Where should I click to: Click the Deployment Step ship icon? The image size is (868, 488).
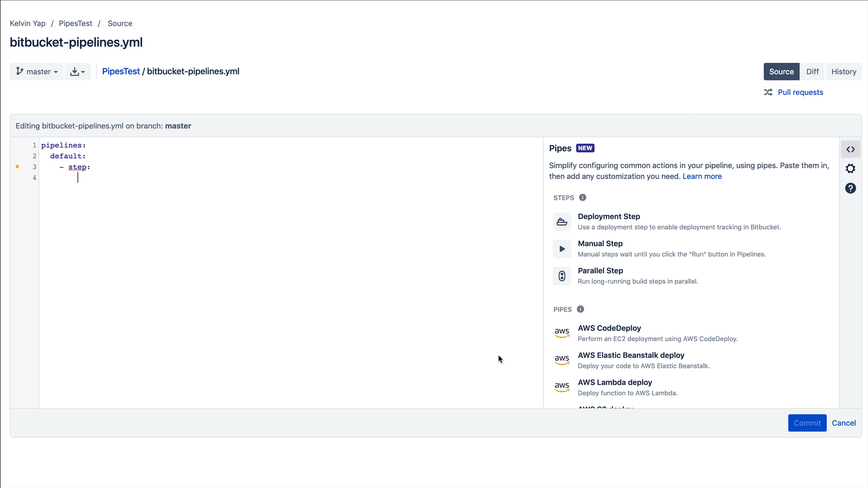point(562,222)
